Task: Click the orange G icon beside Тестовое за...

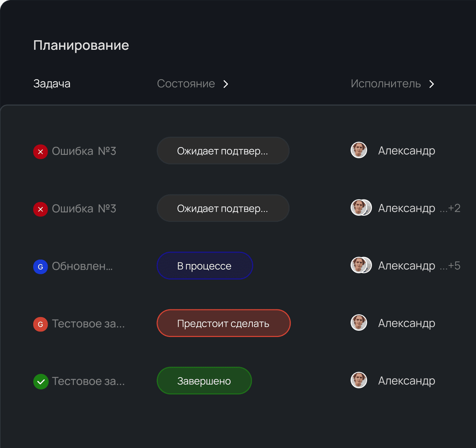Action: pyautogui.click(x=41, y=324)
